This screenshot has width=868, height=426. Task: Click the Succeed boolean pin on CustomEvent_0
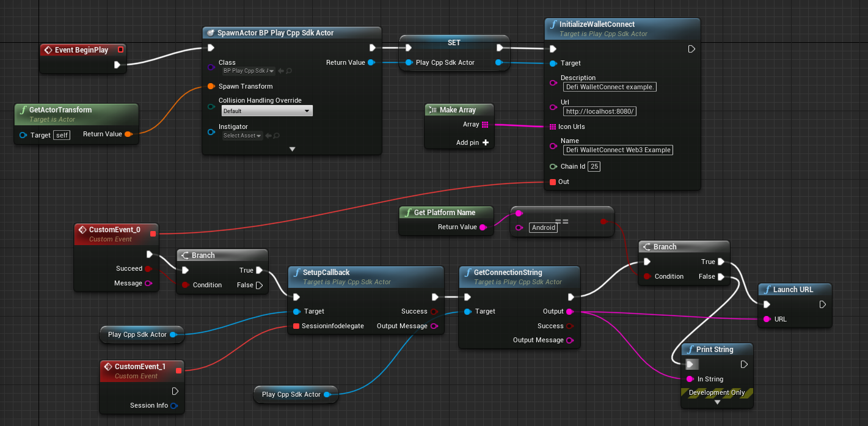[148, 269]
